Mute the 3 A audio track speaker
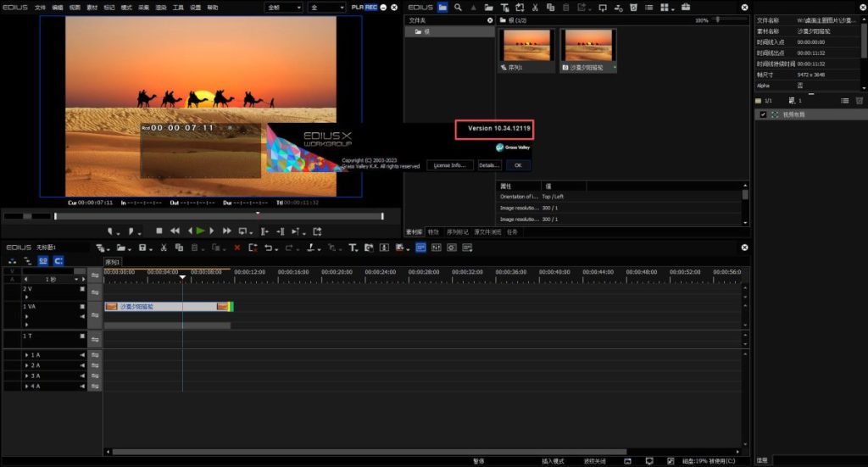 click(x=82, y=375)
